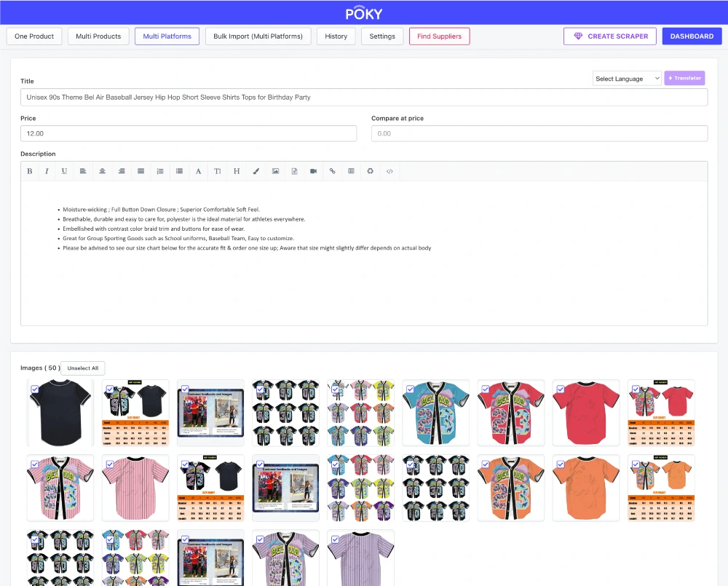Insert a hyperlink into the description
Screen dimensions: 728x586
(x=333, y=171)
